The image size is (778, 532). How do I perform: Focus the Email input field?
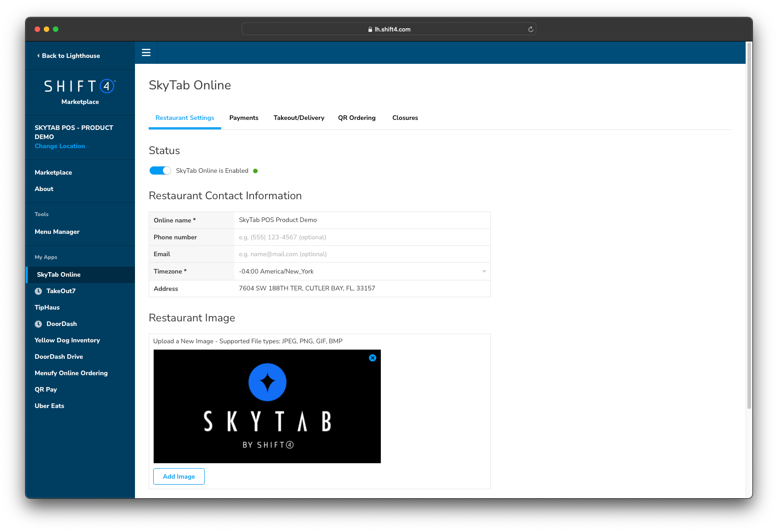[362, 254]
